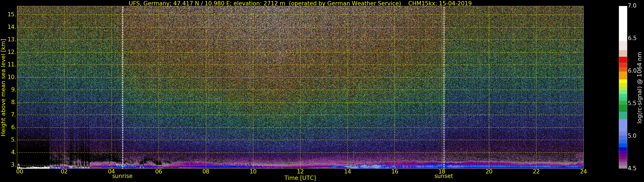The image size is (644, 182).
Task: Click the colorbar value label '5.0'
Action: click(x=632, y=136)
